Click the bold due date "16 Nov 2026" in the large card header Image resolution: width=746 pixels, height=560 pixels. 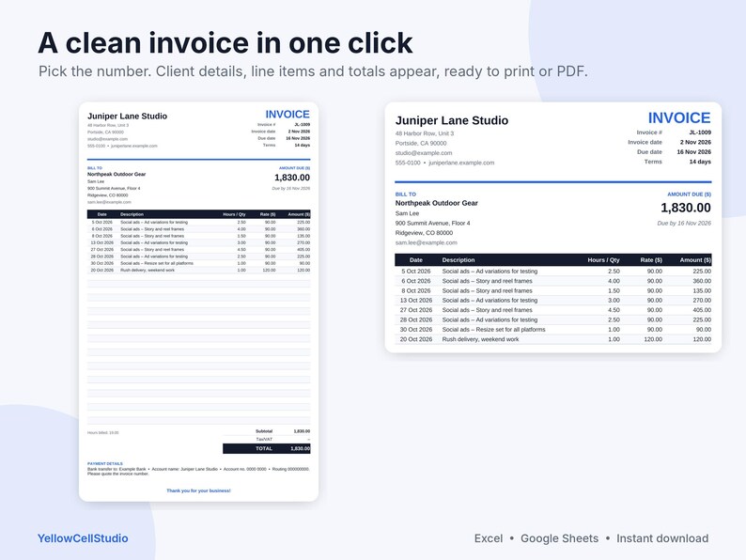(x=694, y=152)
